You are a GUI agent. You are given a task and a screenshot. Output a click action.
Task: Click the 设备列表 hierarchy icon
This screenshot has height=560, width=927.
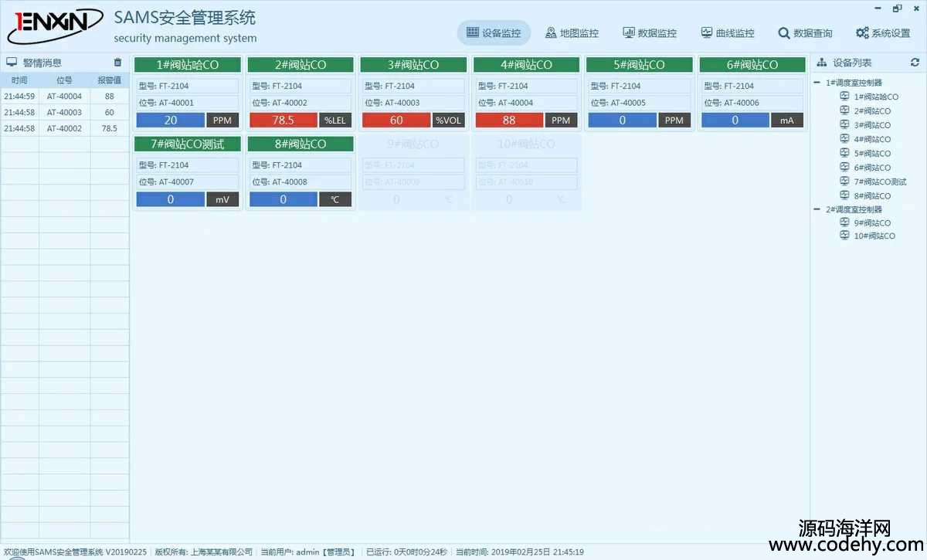[822, 63]
